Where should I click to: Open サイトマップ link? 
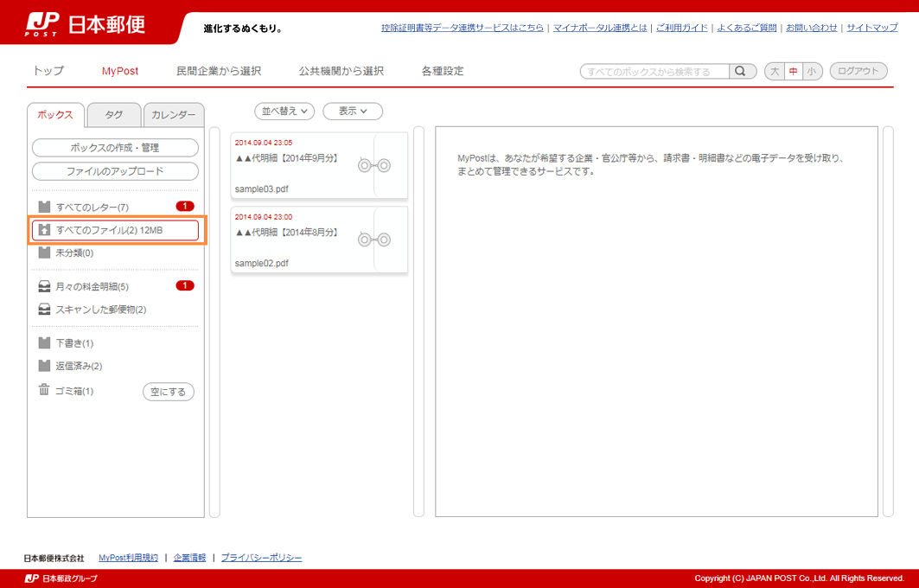872,28
